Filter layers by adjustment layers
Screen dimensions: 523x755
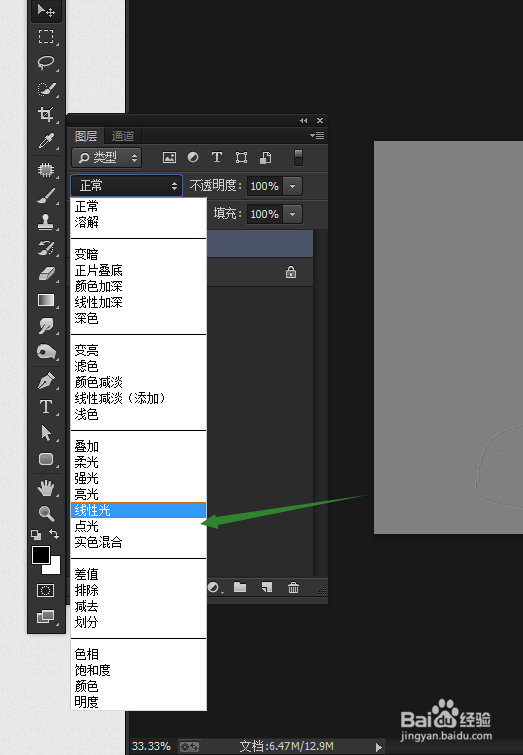(193, 157)
